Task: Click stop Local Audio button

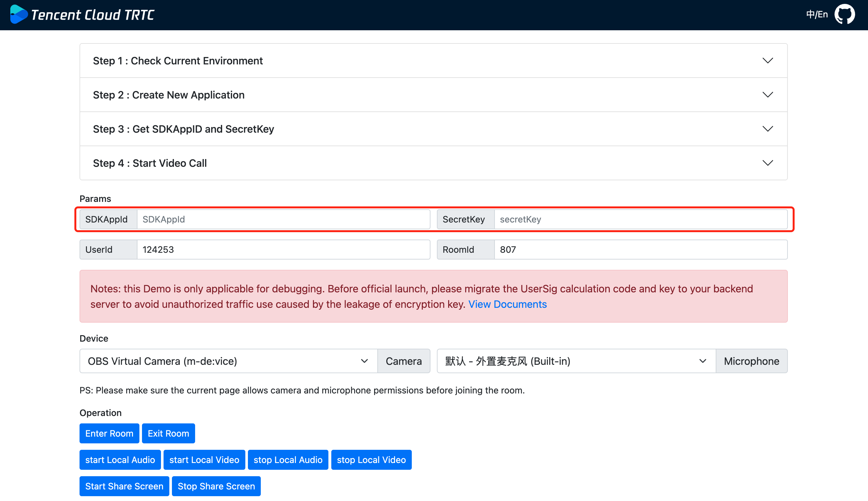Action: point(288,460)
